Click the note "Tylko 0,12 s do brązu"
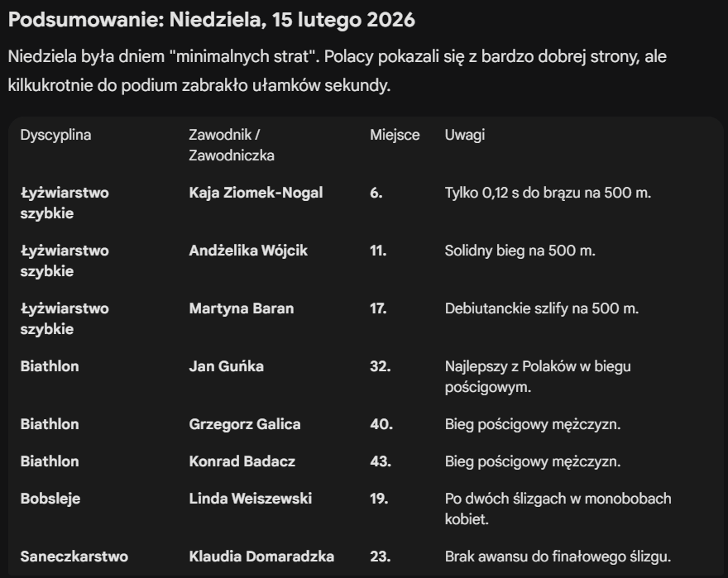728x578 pixels. (548, 193)
